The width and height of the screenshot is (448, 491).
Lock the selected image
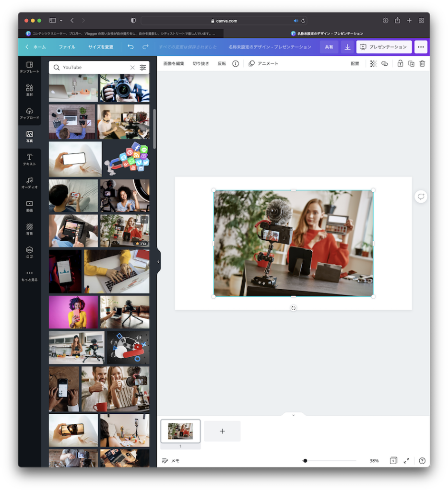tap(400, 63)
